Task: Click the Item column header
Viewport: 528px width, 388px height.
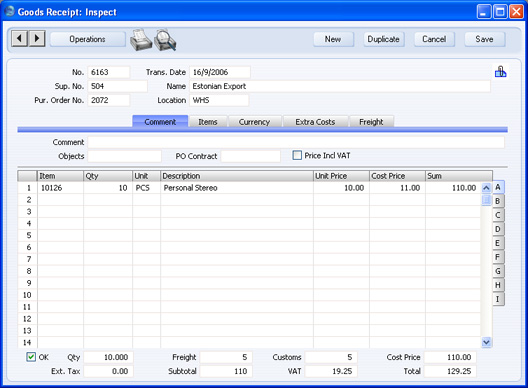Action: coord(60,176)
